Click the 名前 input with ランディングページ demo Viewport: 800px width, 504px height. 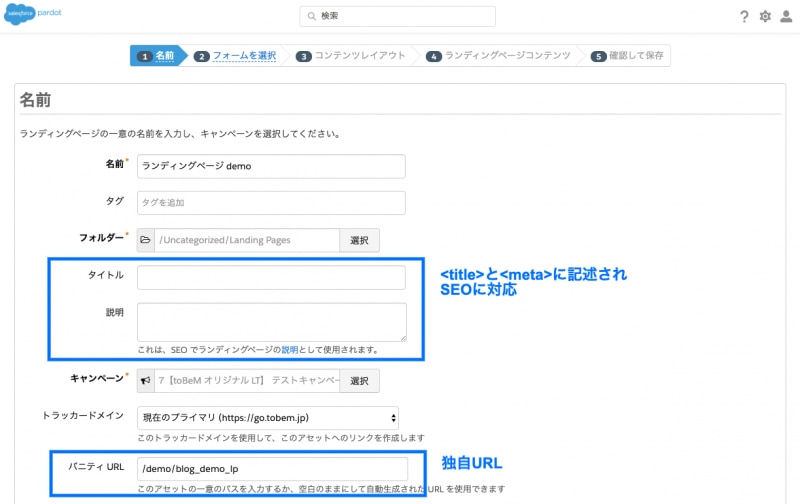(x=271, y=166)
